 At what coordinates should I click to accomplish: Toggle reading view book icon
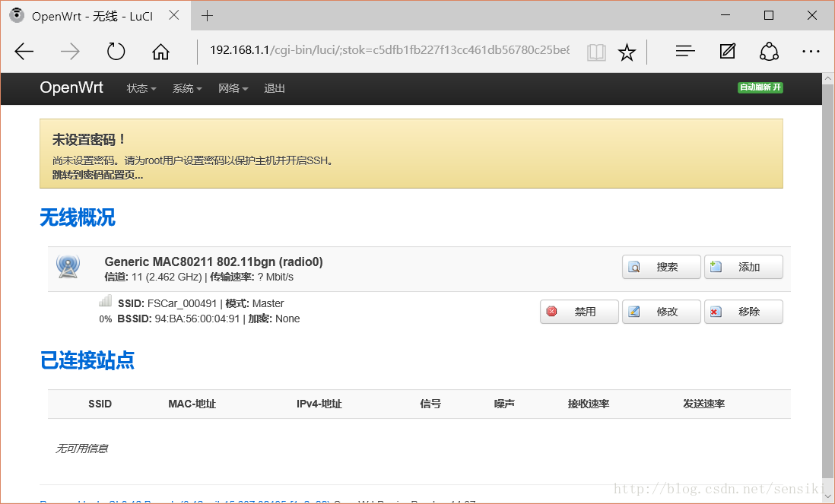[x=596, y=52]
